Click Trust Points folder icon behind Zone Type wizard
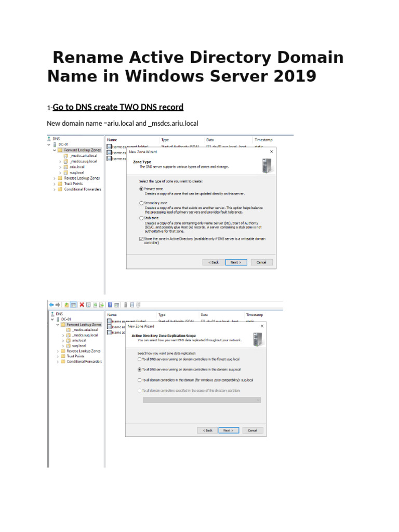This screenshot has width=399, height=532. (x=60, y=183)
